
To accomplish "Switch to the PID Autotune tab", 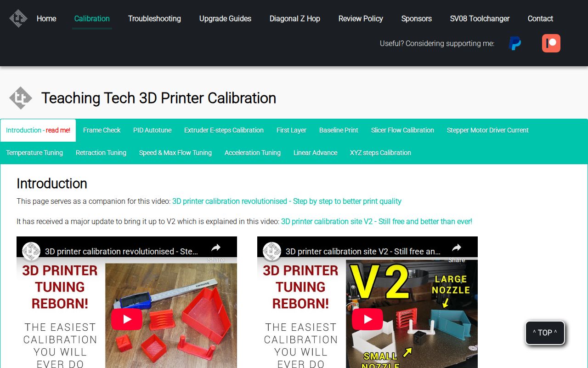I will tap(152, 130).
